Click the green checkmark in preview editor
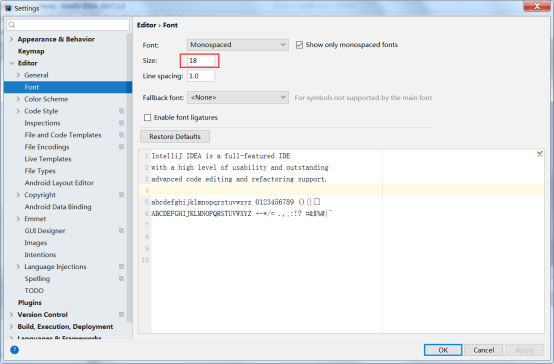554x364 pixels. pos(540,154)
